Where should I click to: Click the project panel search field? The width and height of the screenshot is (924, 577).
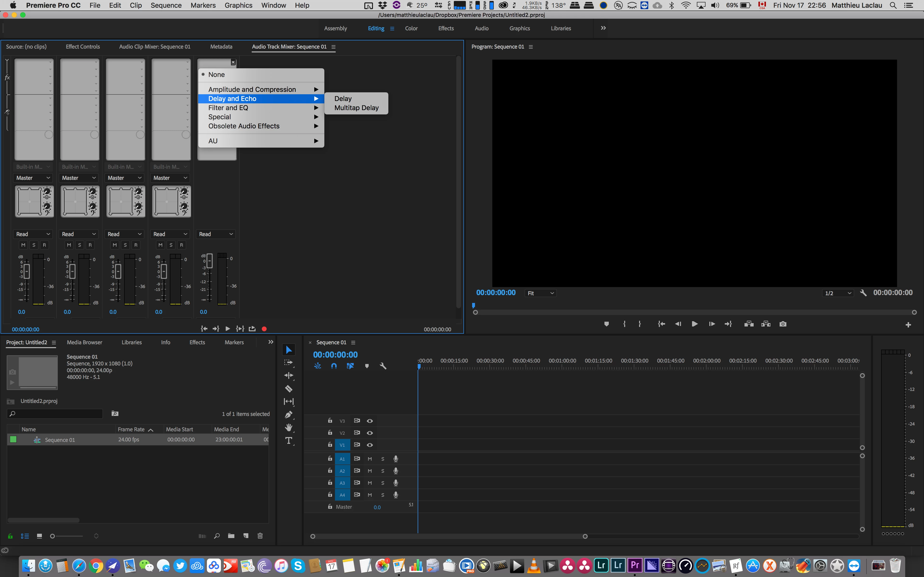(55, 414)
